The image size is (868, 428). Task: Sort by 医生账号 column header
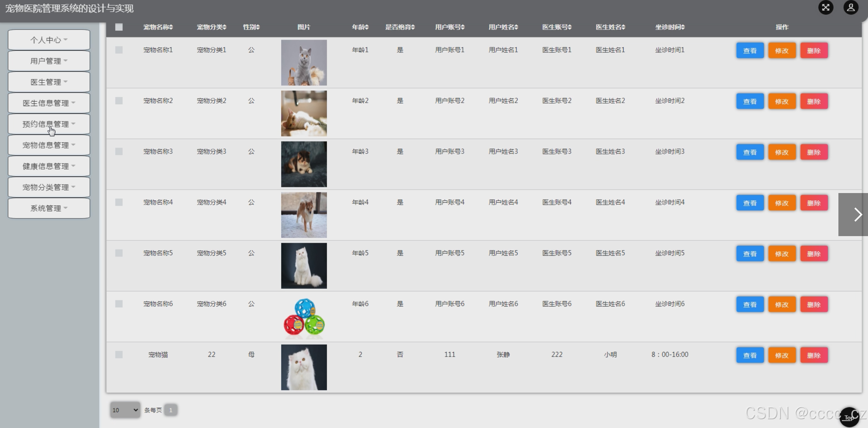(556, 27)
